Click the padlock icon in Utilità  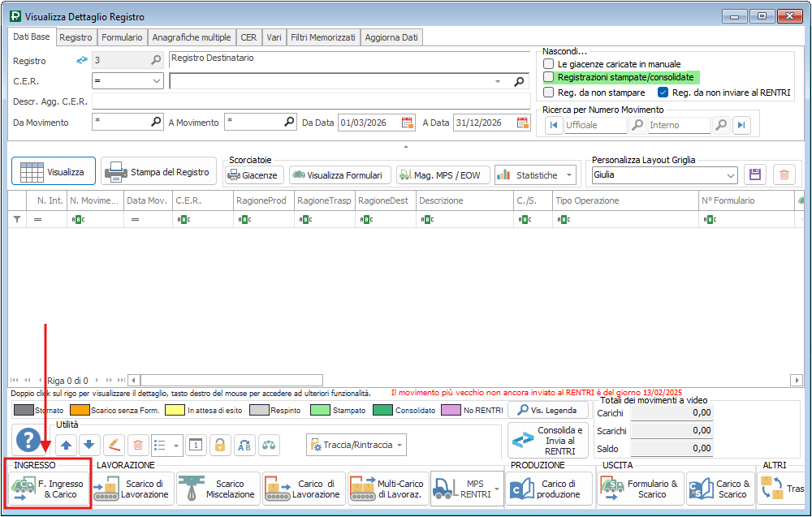(219, 444)
